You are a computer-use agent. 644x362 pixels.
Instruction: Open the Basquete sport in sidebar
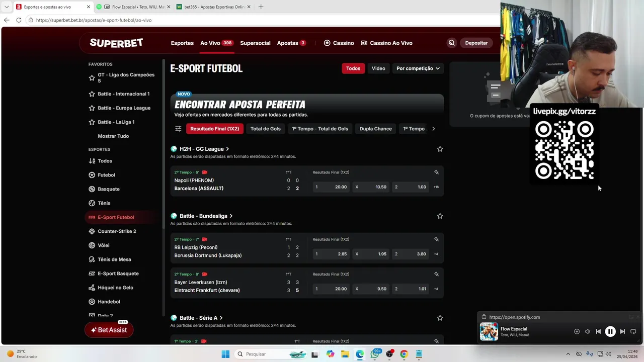108,189
